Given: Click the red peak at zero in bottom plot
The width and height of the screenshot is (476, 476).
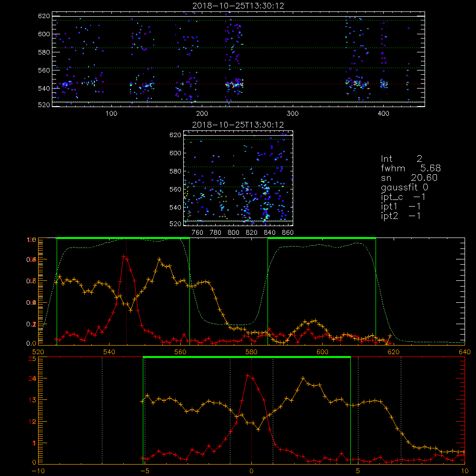Looking at the screenshot, I should click(x=248, y=376).
